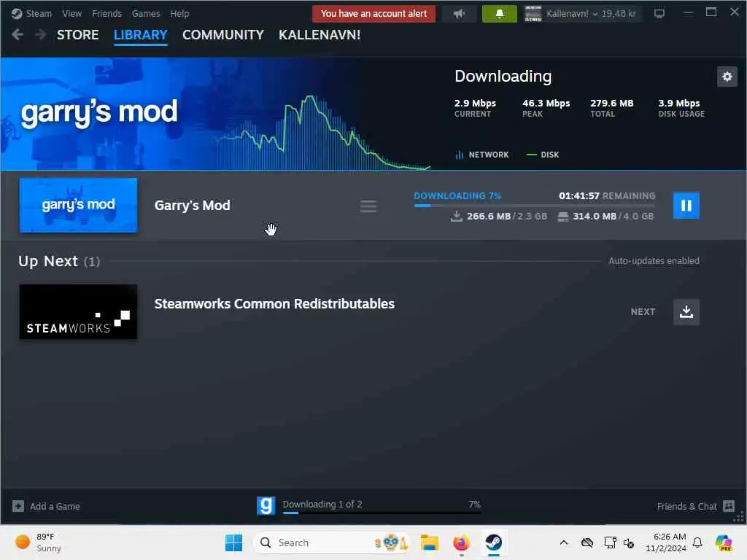747x560 pixels.
Task: Switch to Big Picture mode icon
Action: coord(659,14)
